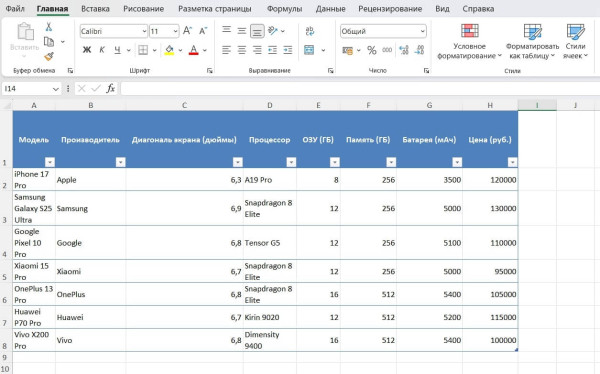
Task: Align cell text left
Action: (x=227, y=50)
